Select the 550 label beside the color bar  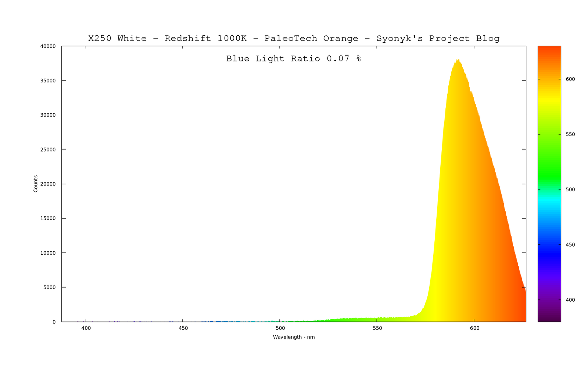tap(570, 134)
